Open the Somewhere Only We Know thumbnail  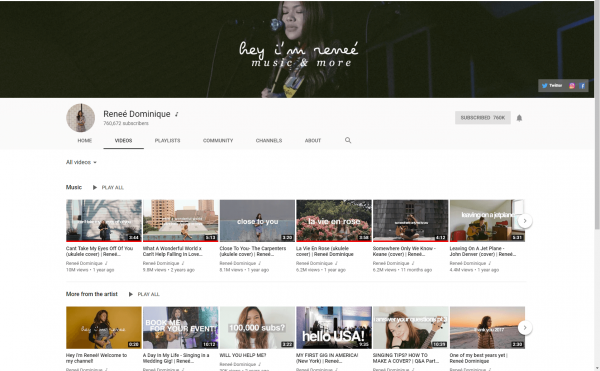(411, 220)
